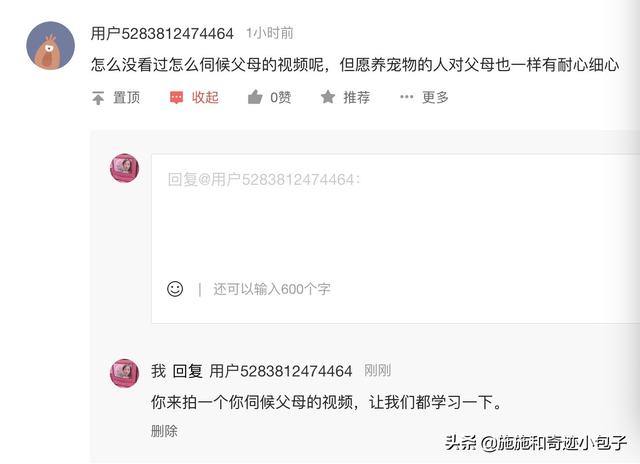Click the thumbs-up like icon
This screenshot has height=464, width=640.
255,97
